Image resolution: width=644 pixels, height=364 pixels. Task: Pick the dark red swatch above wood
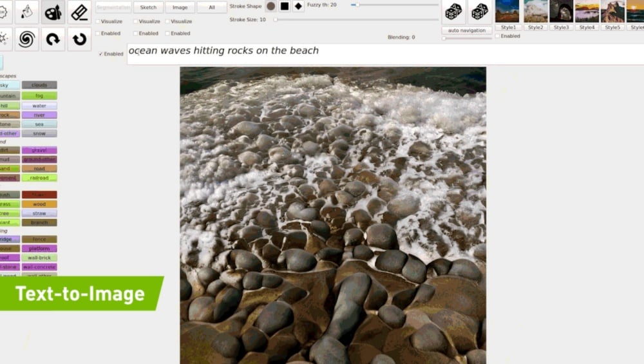click(x=39, y=195)
